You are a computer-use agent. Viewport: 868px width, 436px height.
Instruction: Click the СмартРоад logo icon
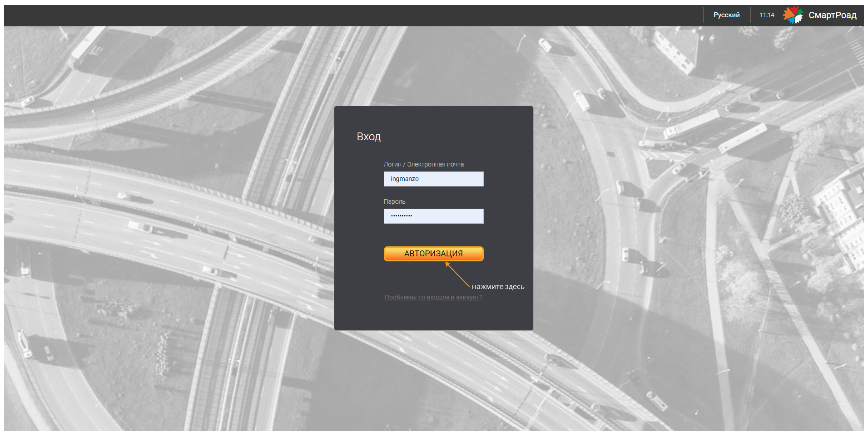[x=793, y=15]
